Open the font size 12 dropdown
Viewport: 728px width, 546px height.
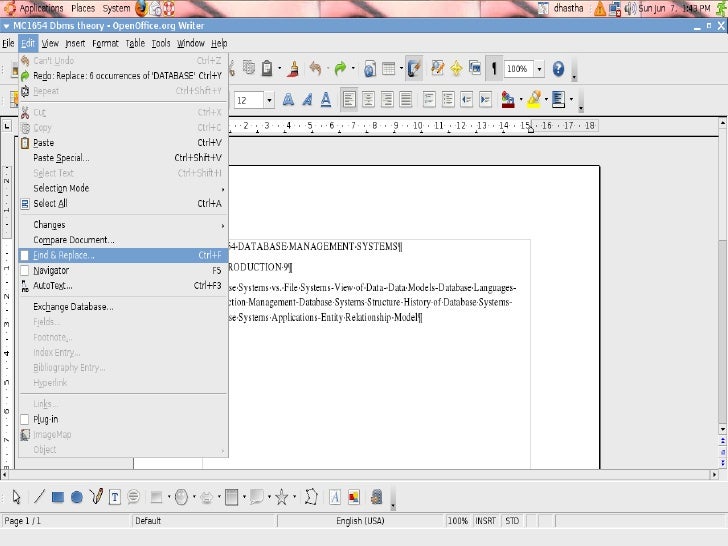(269, 100)
